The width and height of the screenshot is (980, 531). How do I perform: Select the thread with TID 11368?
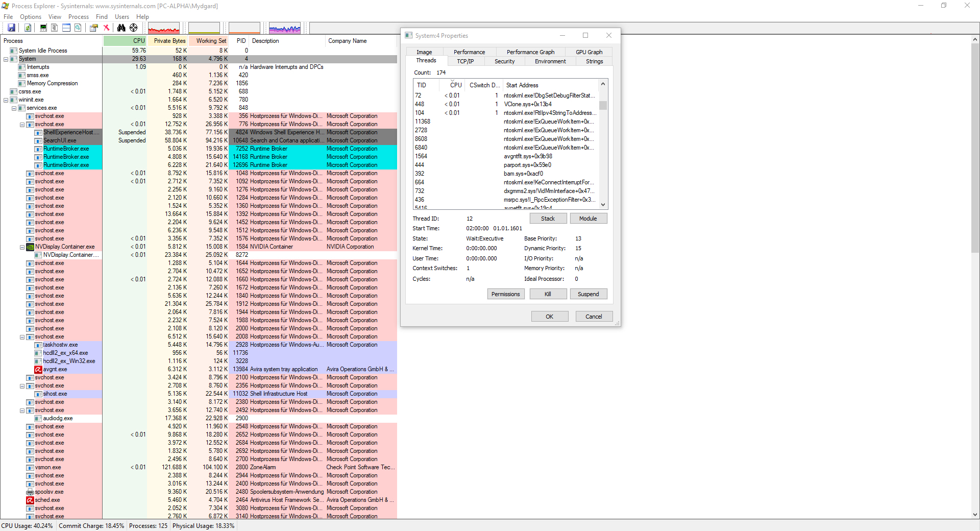[506, 122]
